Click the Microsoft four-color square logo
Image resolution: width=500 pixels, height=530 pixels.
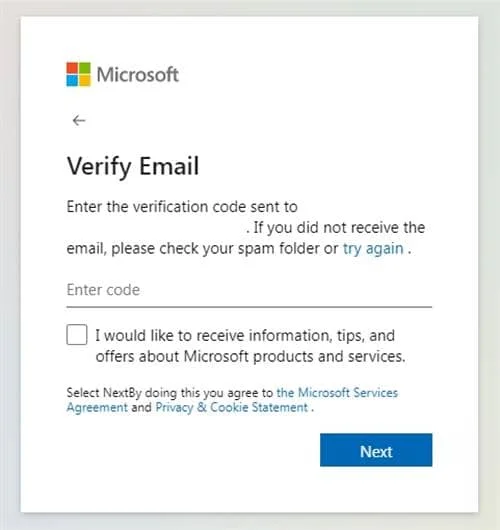click(78, 74)
